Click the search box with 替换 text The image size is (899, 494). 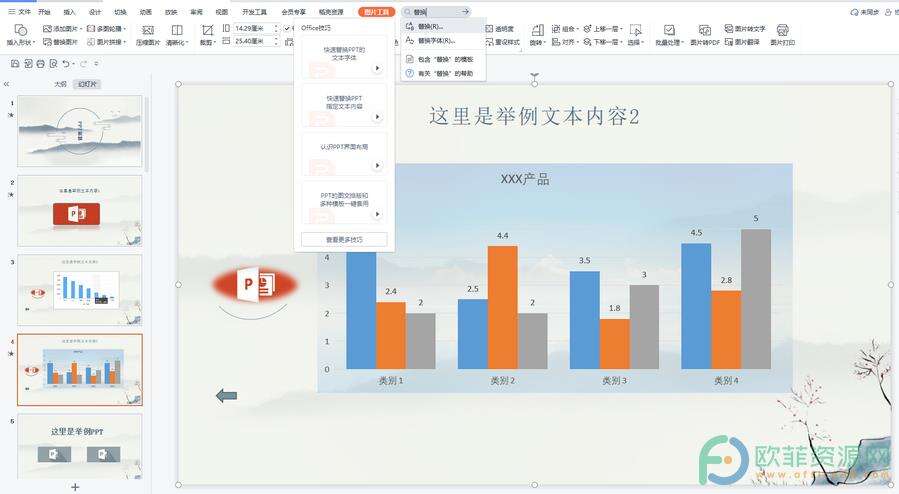[436, 11]
